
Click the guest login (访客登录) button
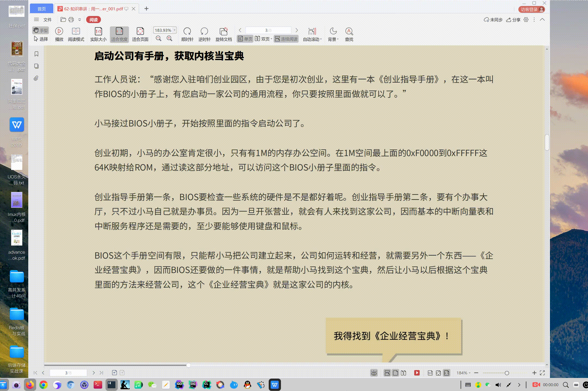(531, 10)
